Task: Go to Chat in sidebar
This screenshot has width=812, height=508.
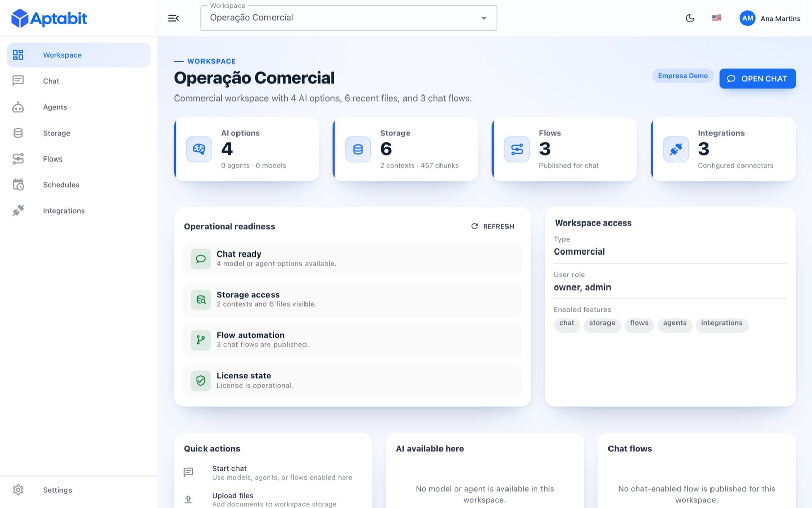Action: click(79, 81)
